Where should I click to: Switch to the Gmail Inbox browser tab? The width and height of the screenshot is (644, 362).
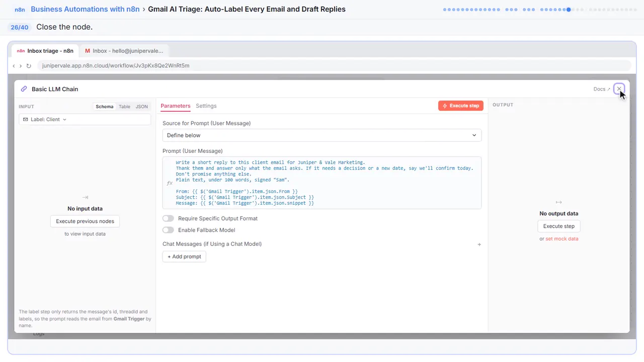tap(124, 51)
